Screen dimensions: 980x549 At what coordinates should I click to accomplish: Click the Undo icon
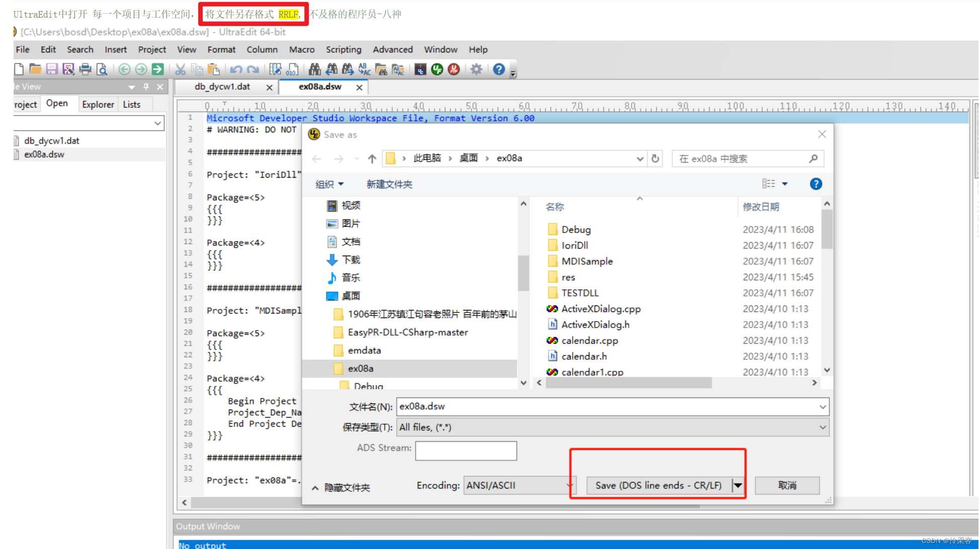tap(237, 69)
